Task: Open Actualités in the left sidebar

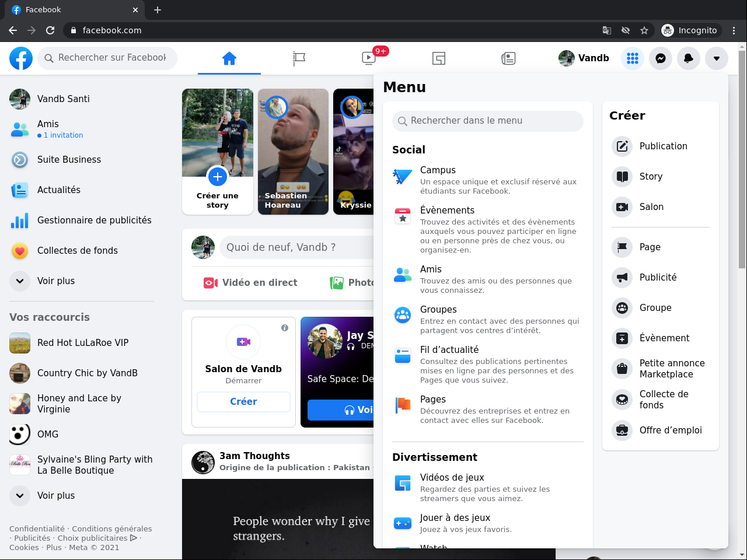Action: pyautogui.click(x=82, y=190)
